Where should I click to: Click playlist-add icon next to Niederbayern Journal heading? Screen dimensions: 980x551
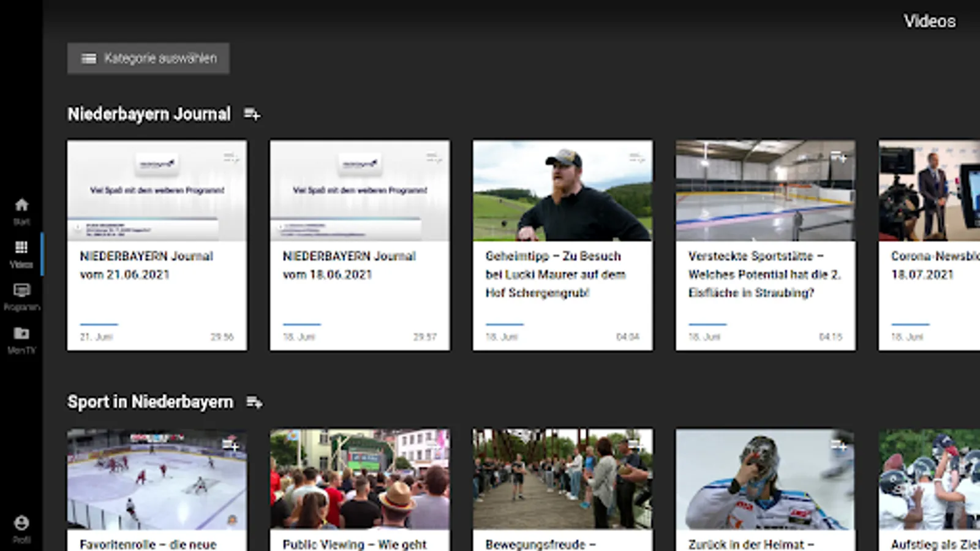point(252,114)
